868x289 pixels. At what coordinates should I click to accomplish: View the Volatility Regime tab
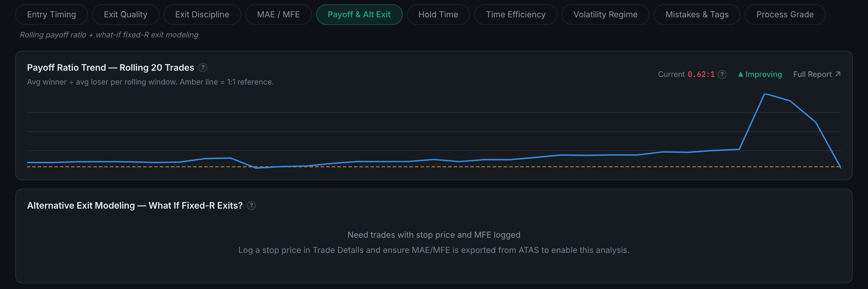coord(605,15)
